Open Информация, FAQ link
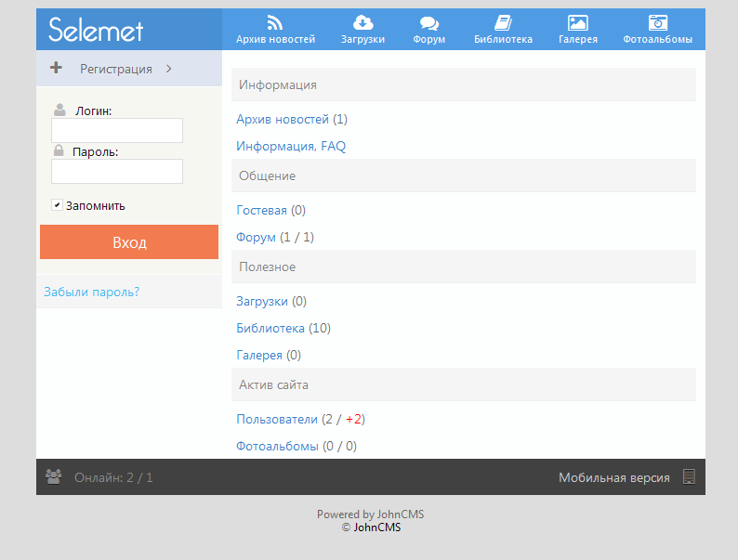Screen dimensions: 738x560 (291, 146)
